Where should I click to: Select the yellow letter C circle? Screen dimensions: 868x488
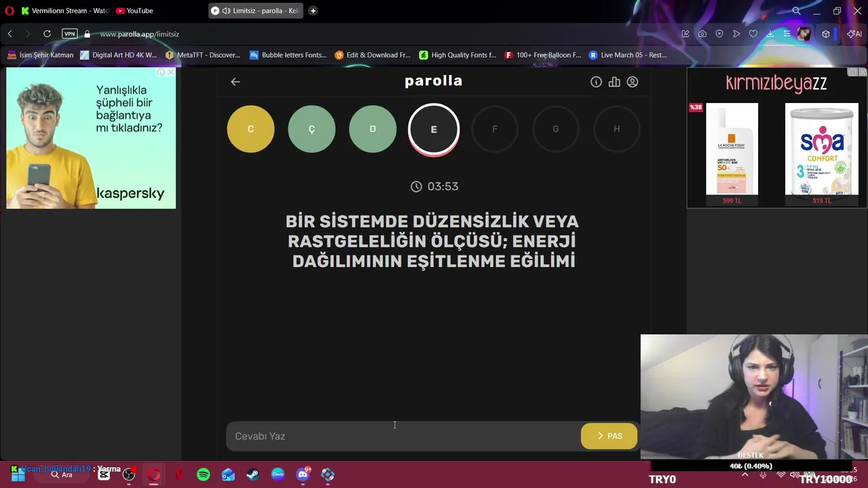251,129
